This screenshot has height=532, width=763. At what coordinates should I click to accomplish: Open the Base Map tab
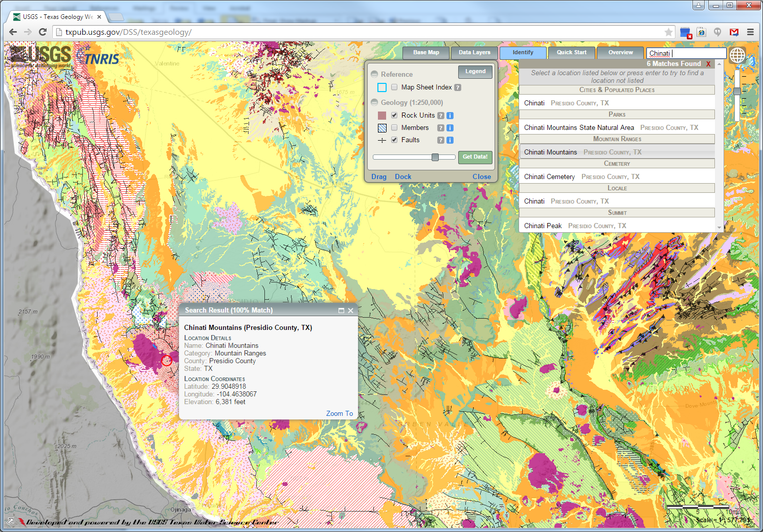pos(426,53)
